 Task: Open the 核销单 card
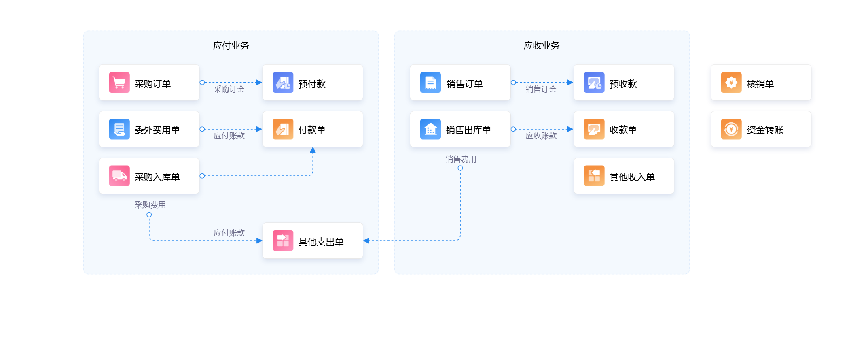pyautogui.click(x=761, y=83)
